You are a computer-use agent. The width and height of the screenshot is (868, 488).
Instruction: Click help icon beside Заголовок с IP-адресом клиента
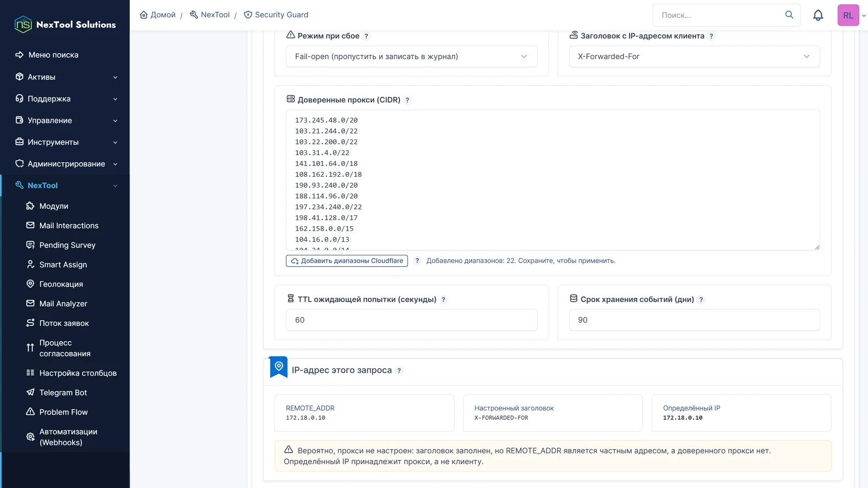pos(711,36)
